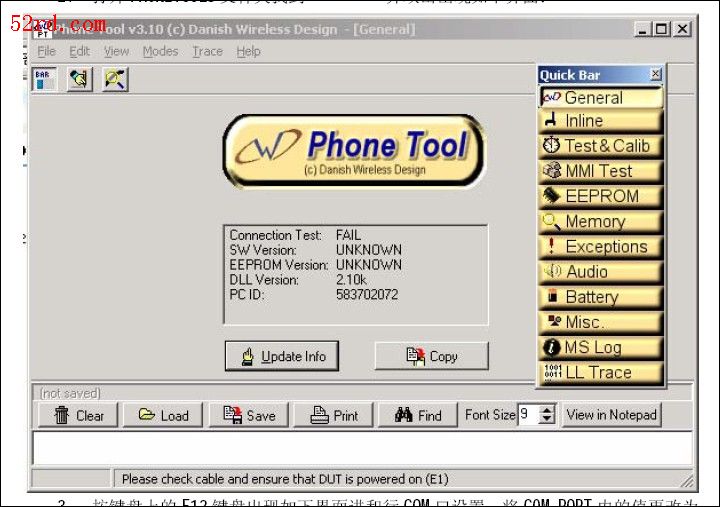Screen dimensions: 720x507
Task: Open LL Trace in Quick Bar
Action: (x=601, y=373)
